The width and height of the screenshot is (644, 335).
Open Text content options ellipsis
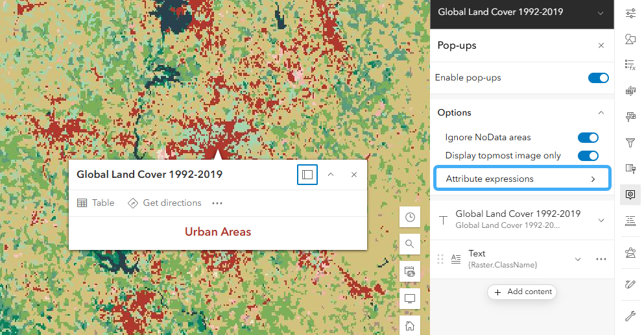pyautogui.click(x=601, y=259)
